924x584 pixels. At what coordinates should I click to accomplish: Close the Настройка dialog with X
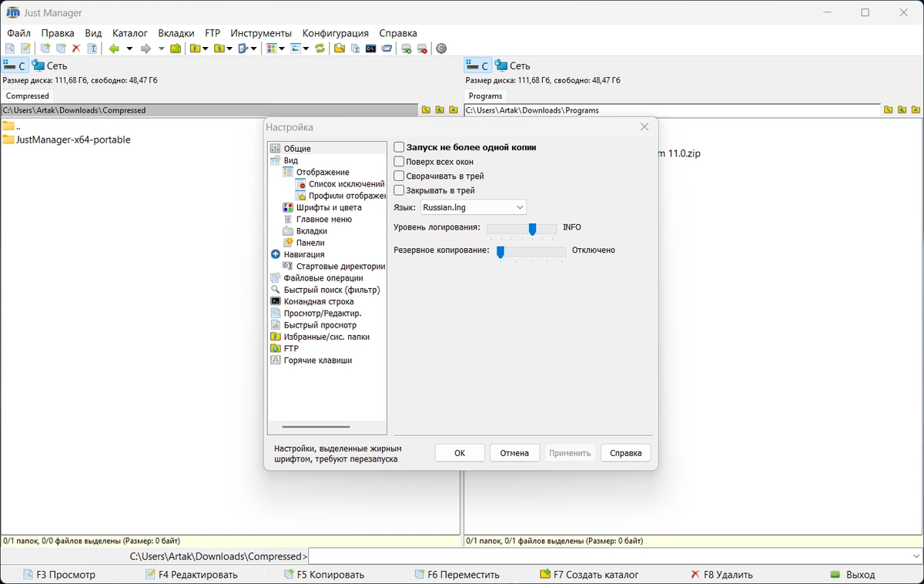coord(644,127)
